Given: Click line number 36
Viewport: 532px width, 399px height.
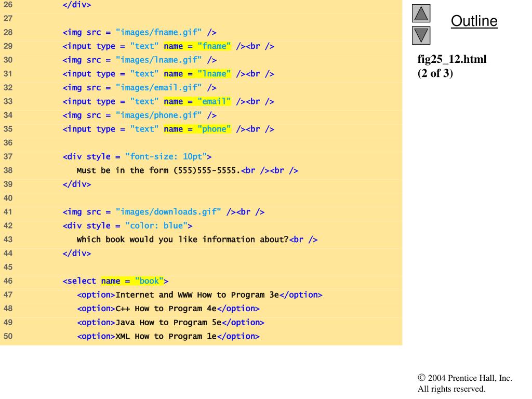Looking at the screenshot, I should [x=8, y=143].
